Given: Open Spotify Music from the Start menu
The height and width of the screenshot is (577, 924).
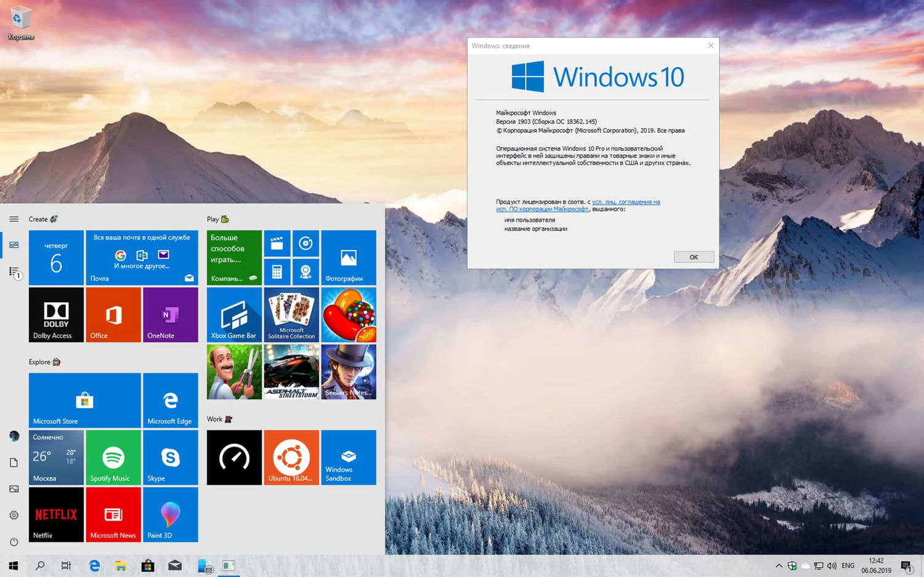Looking at the screenshot, I should coord(113,457).
